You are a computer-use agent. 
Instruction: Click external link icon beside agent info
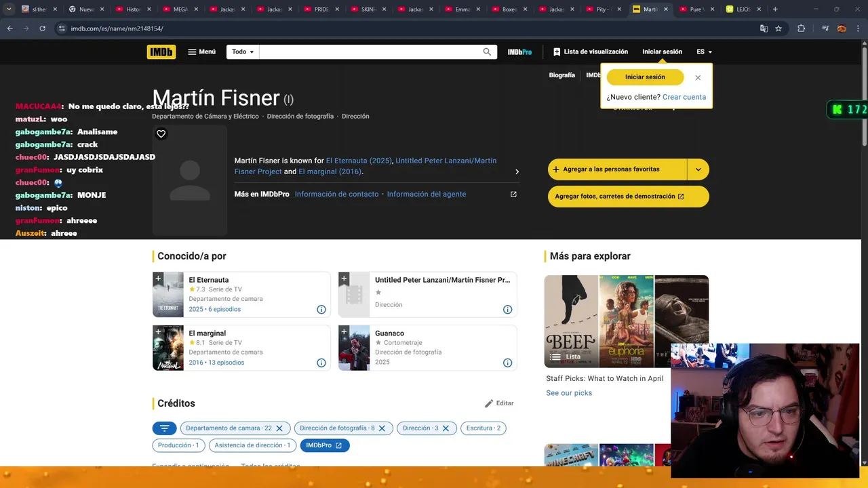[x=513, y=195]
